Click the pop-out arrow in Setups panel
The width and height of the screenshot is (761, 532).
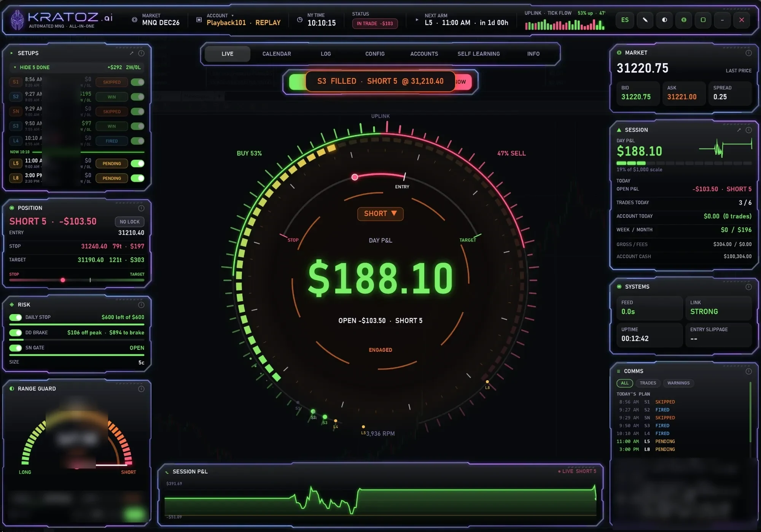pos(132,53)
